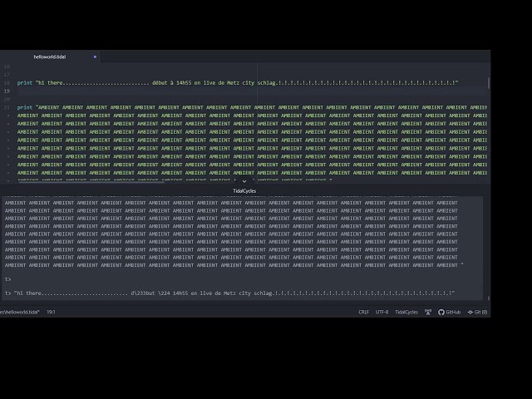
Task: Click the print keyword on line 18
Action: click(25, 83)
